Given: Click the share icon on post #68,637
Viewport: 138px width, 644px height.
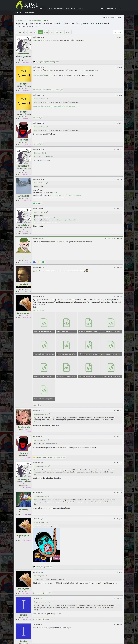Looking at the screenshot, I should click(x=115, y=598).
